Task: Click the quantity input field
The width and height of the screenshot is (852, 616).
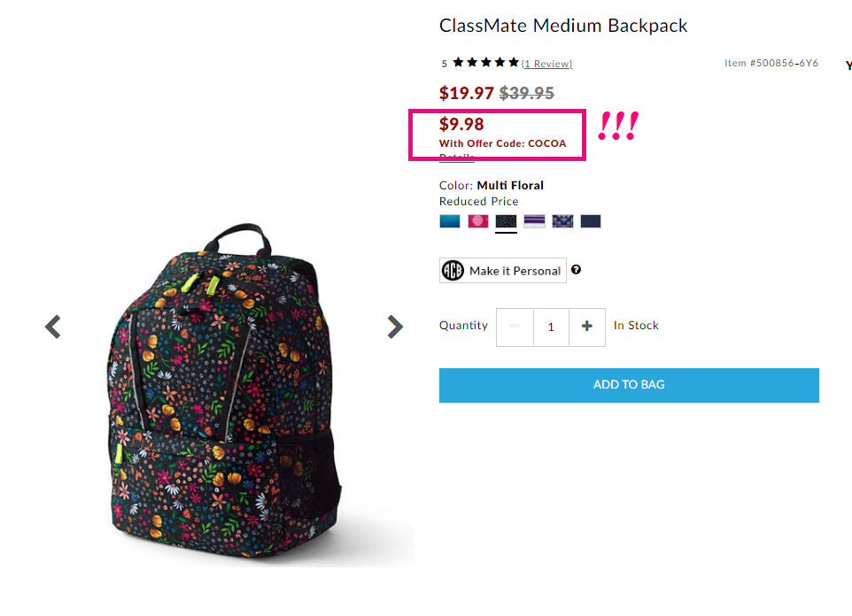Action: click(x=551, y=327)
